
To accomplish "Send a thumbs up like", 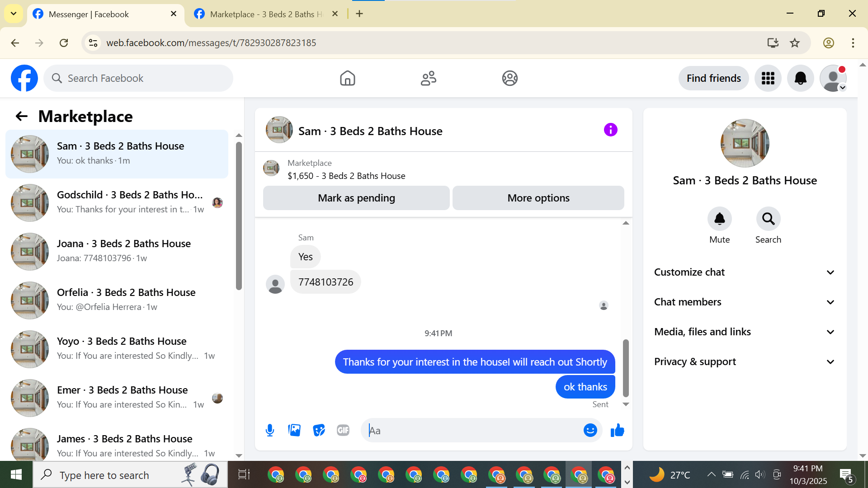I will click(x=617, y=431).
